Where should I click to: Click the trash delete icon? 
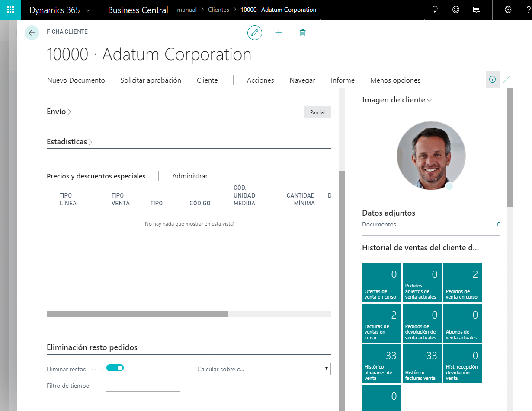click(x=303, y=33)
